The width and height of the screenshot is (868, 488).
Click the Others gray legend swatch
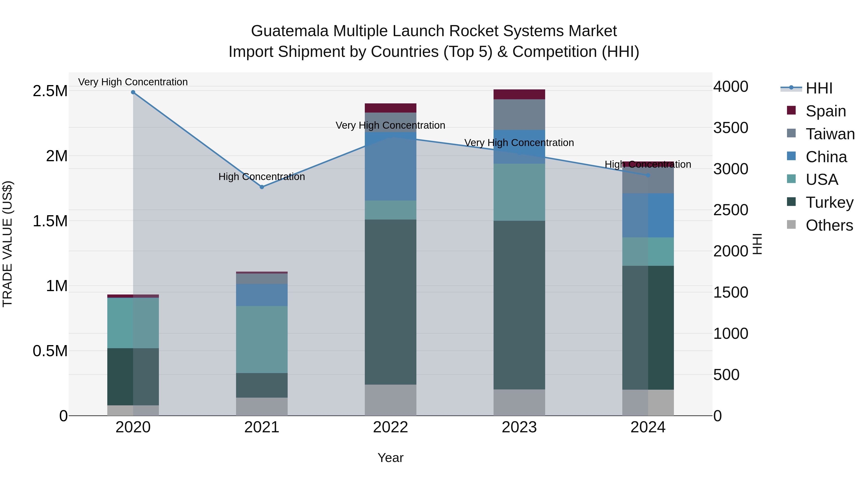[x=791, y=225]
